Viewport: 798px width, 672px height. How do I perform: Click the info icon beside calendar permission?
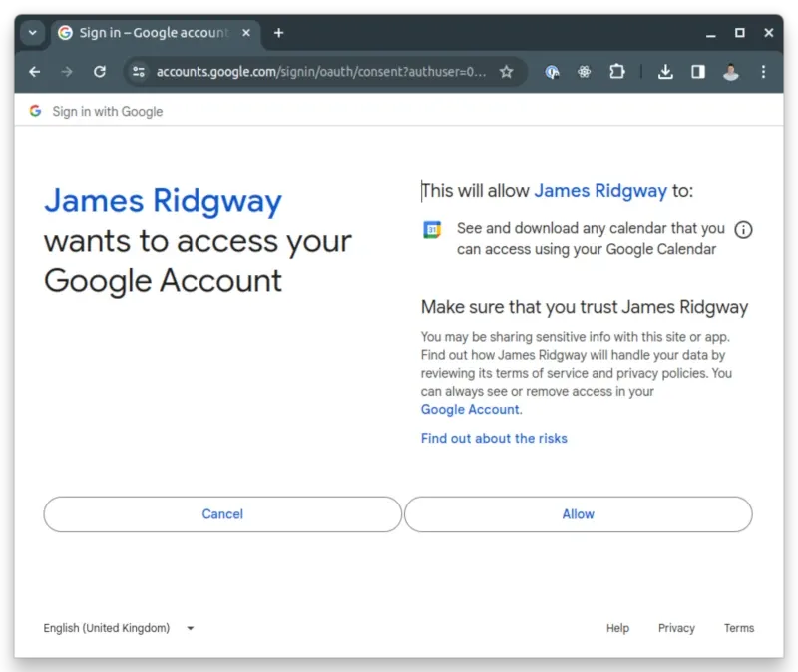point(743,230)
